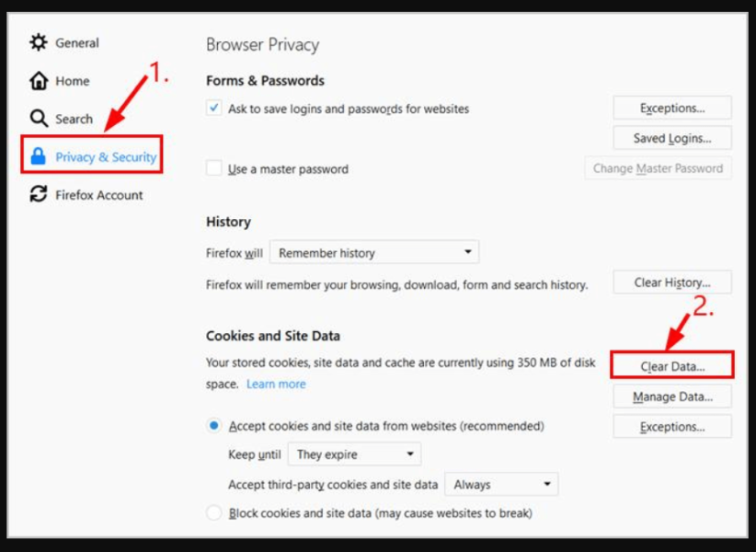Image resolution: width=756 pixels, height=552 pixels.
Task: Click the Clear History... button
Action: [672, 282]
